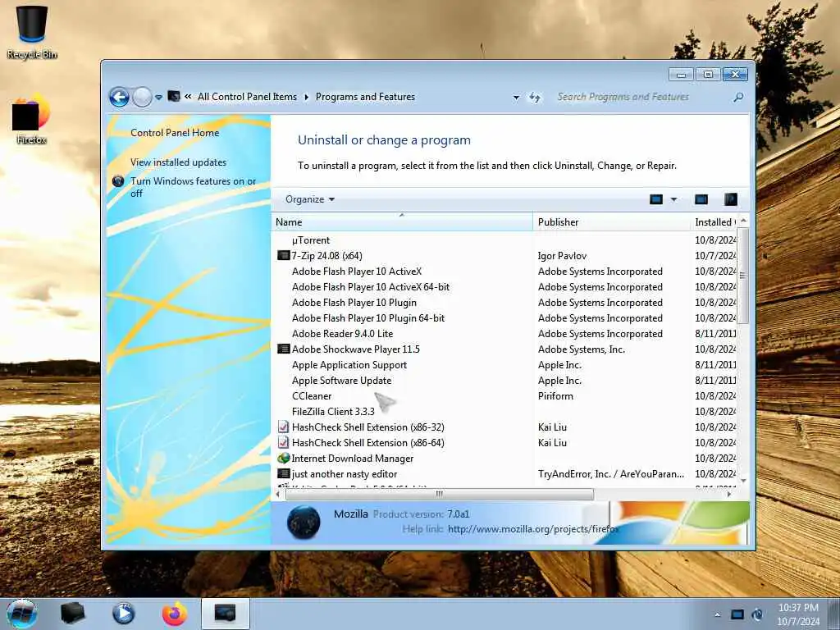Viewport: 840px width, 630px height.
Task: Click the Help icon in the toolbar
Action: click(x=731, y=199)
